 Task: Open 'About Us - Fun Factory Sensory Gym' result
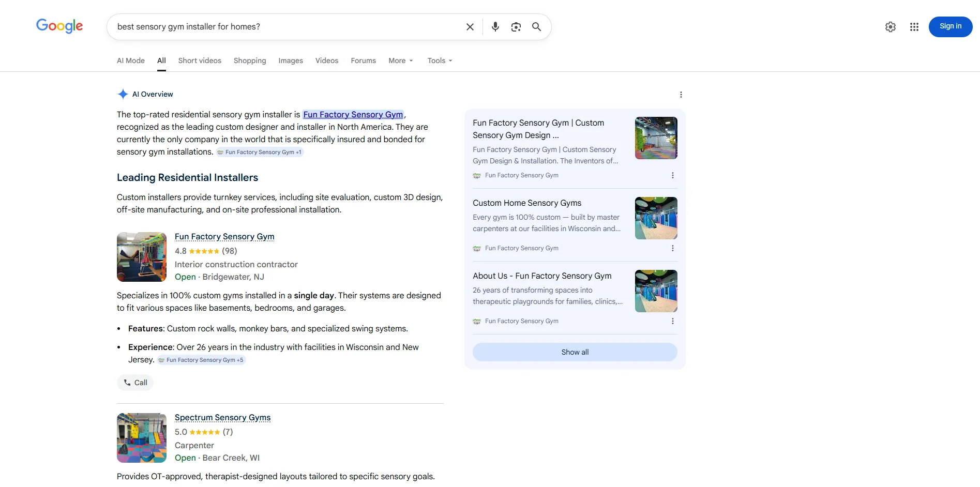click(x=542, y=276)
